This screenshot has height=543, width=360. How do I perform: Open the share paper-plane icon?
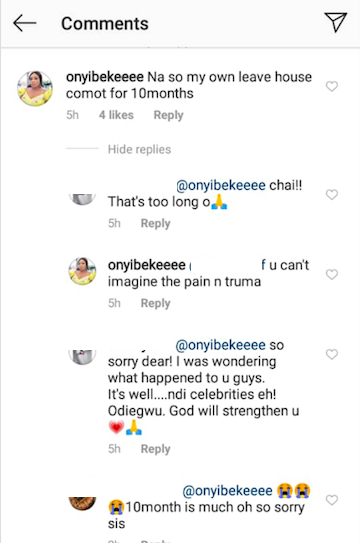tap(335, 22)
